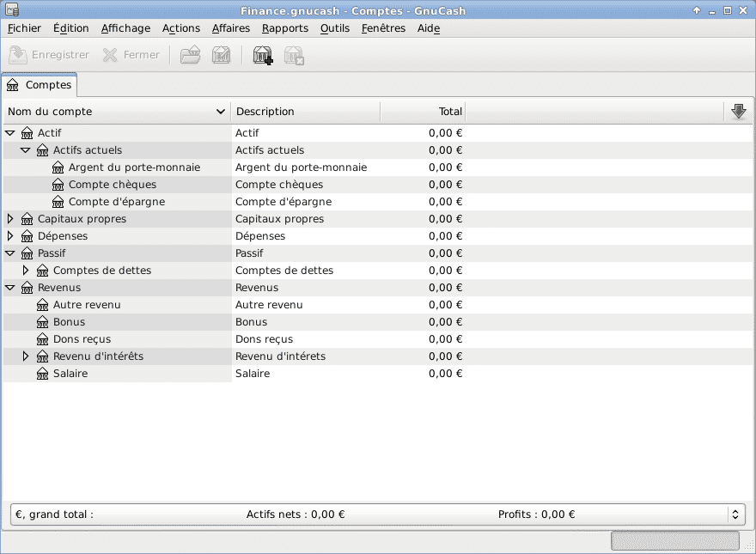Open the column chooser down-arrow button

coord(738,112)
